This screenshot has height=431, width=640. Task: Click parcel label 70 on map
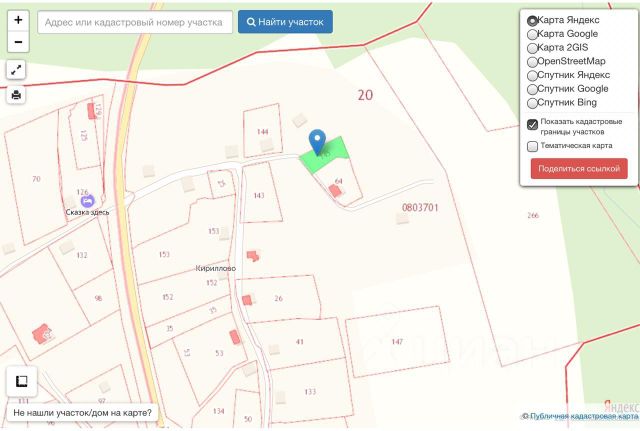(36, 179)
